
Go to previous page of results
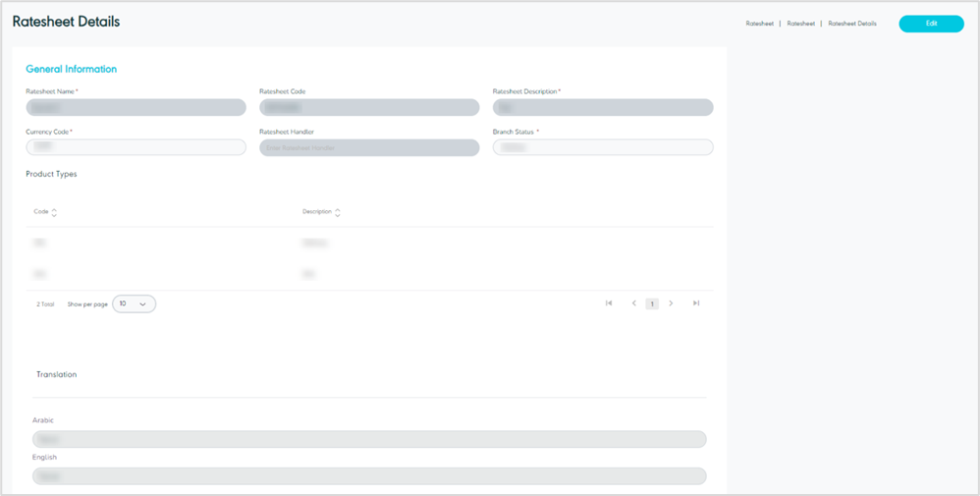click(633, 303)
